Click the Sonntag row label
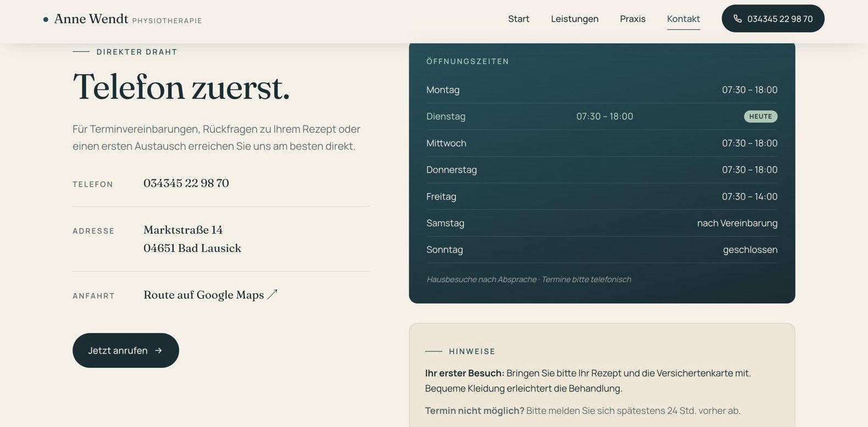868x427 pixels. [444, 250]
